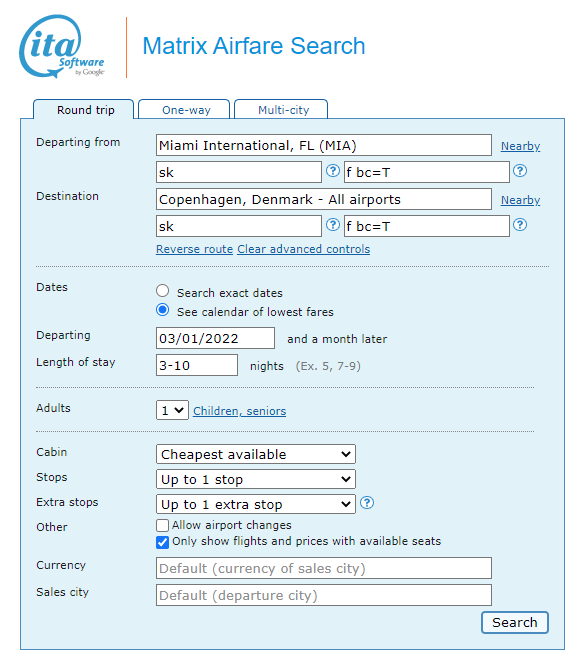Open help icon beside departure routing codes field
The image size is (581, 668).
pos(333,171)
